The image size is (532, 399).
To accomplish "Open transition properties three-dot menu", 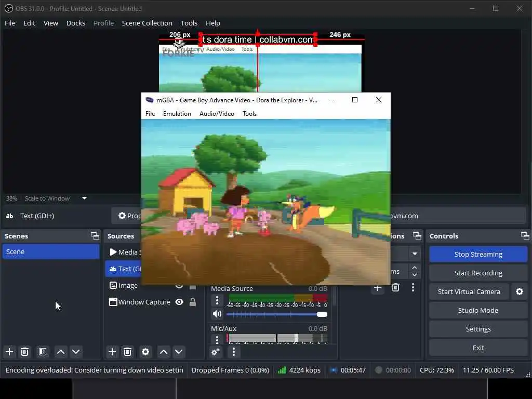I will pyautogui.click(x=413, y=288).
